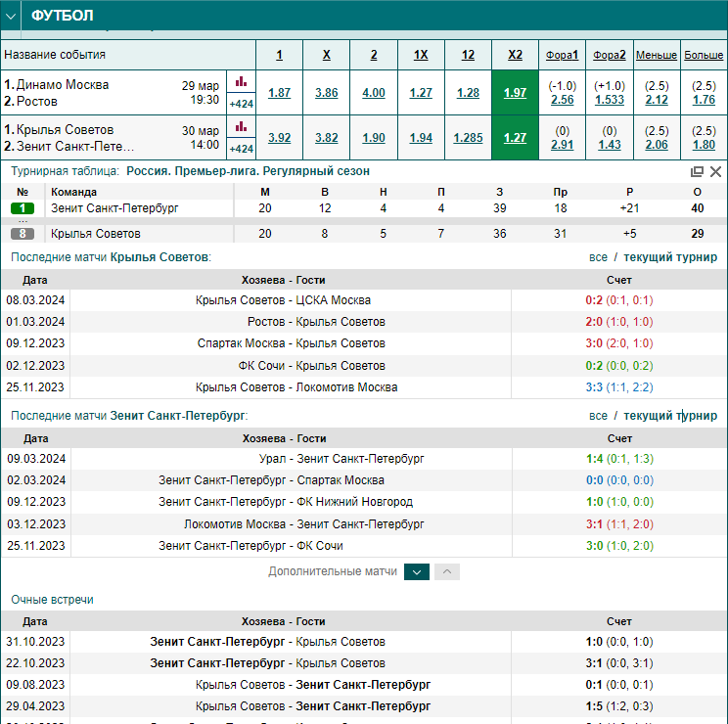Sort by column 1 header
728x724 pixels.
pos(279,55)
